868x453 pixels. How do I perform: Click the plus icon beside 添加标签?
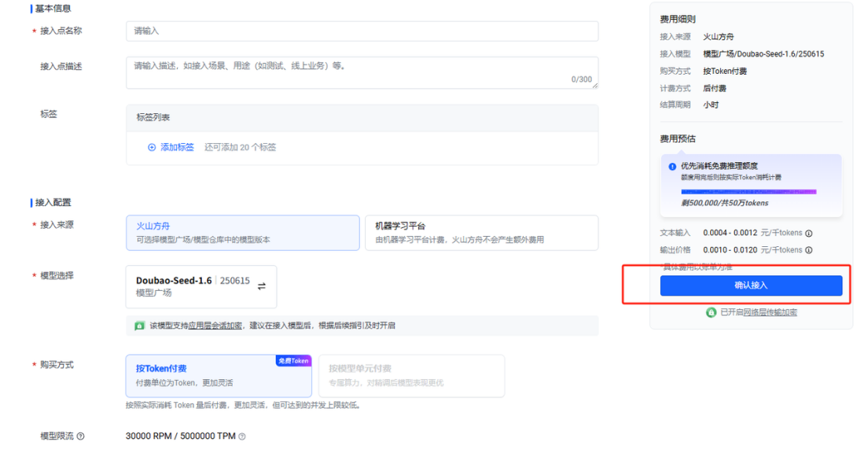[152, 147]
